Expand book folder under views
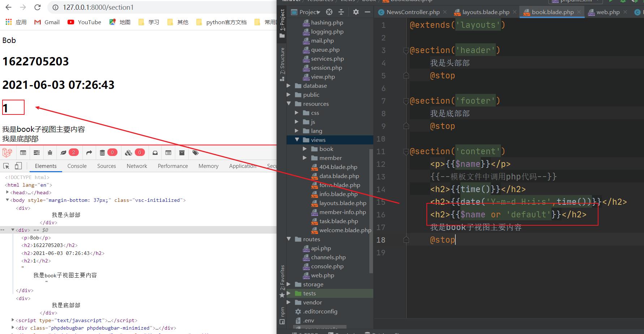 pos(305,149)
